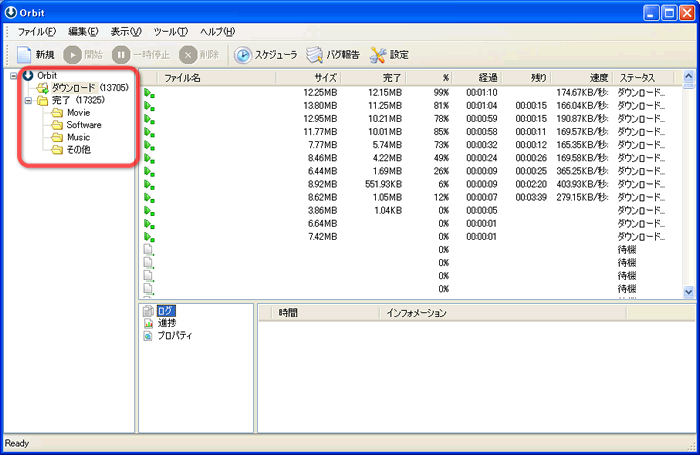The width and height of the screenshot is (700, 455).
Task: Click the 開始 (Start) play icon
Action: (x=72, y=55)
